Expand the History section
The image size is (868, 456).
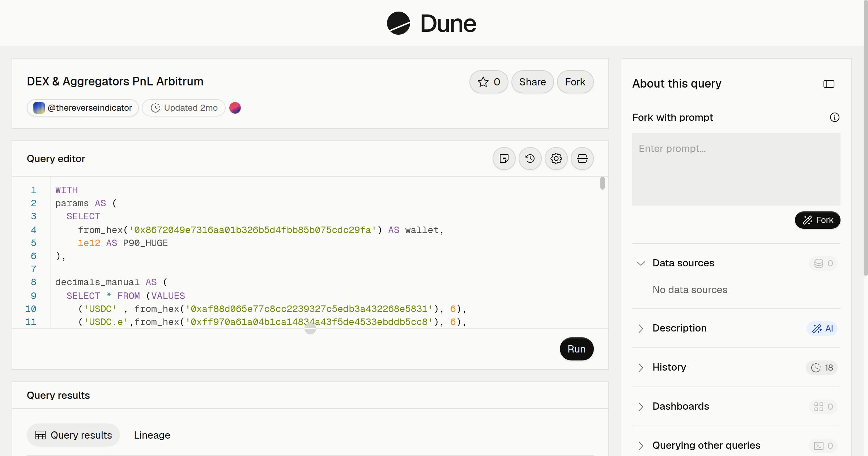coord(641,367)
